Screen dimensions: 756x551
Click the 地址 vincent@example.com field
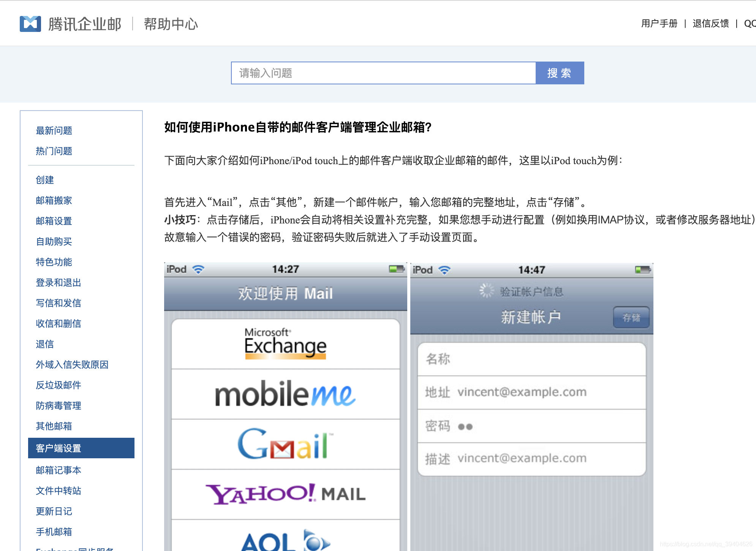click(532, 393)
